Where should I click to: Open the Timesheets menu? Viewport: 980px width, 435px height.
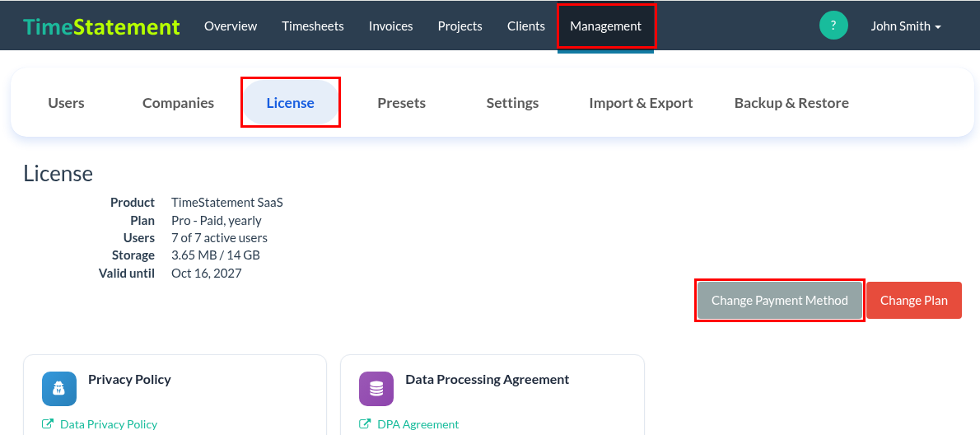[312, 26]
